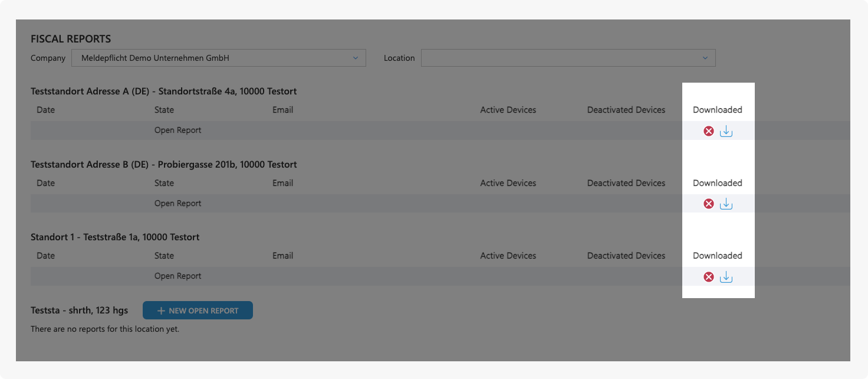The image size is (868, 379).
Task: Open the empty Location dropdown
Action: (568, 58)
